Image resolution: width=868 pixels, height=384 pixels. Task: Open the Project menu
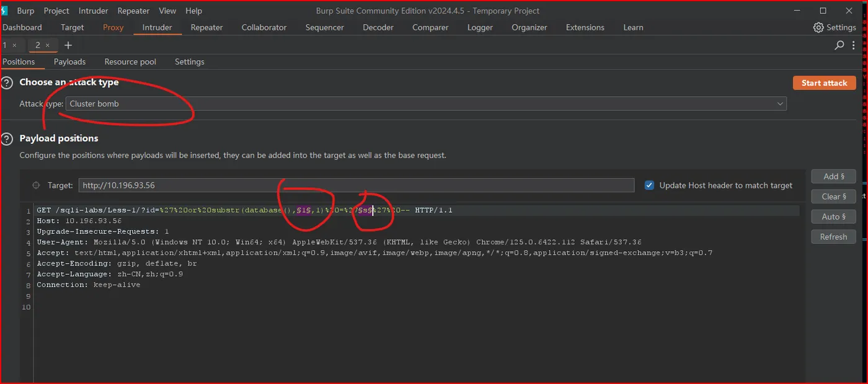(56, 11)
